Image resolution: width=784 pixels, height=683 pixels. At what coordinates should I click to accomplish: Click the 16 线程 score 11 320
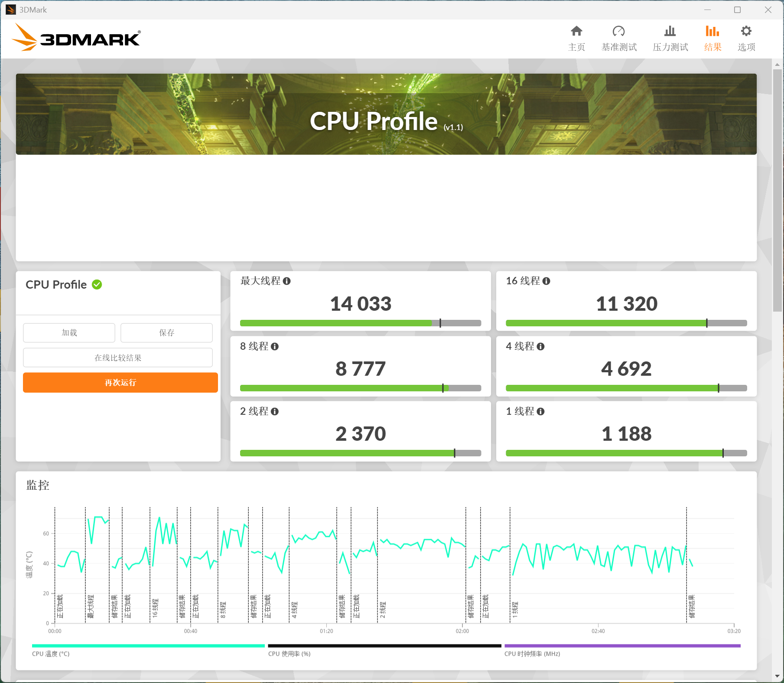click(627, 304)
